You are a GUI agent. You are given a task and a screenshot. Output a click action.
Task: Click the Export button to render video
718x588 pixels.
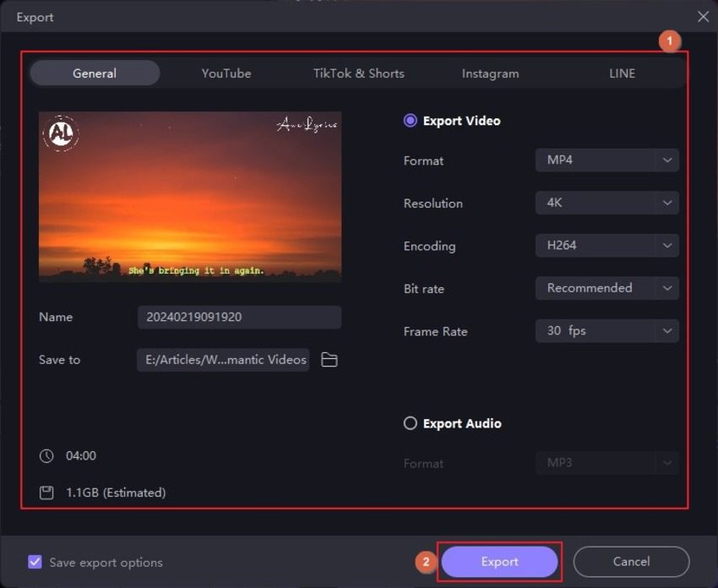[499, 561]
